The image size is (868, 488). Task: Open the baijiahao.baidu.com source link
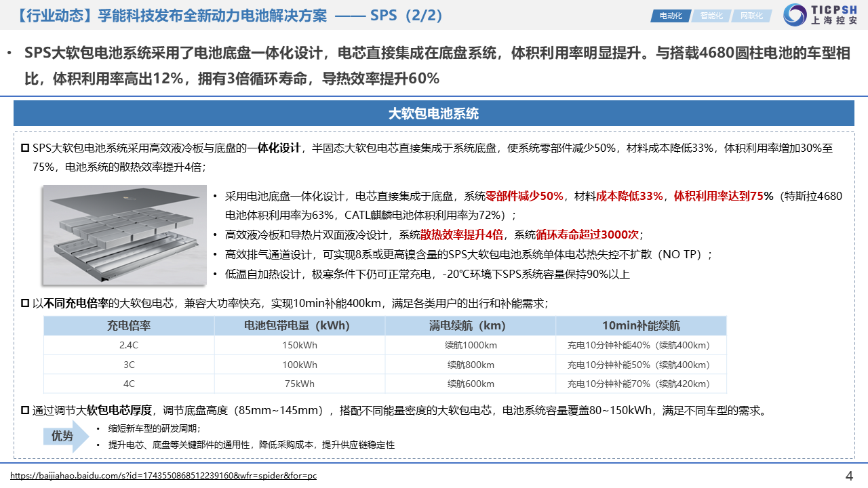(163, 476)
